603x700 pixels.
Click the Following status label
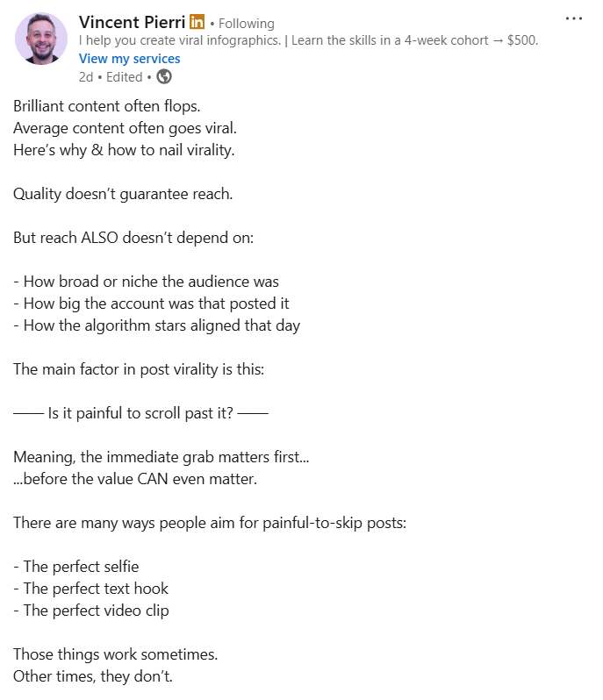click(x=246, y=24)
